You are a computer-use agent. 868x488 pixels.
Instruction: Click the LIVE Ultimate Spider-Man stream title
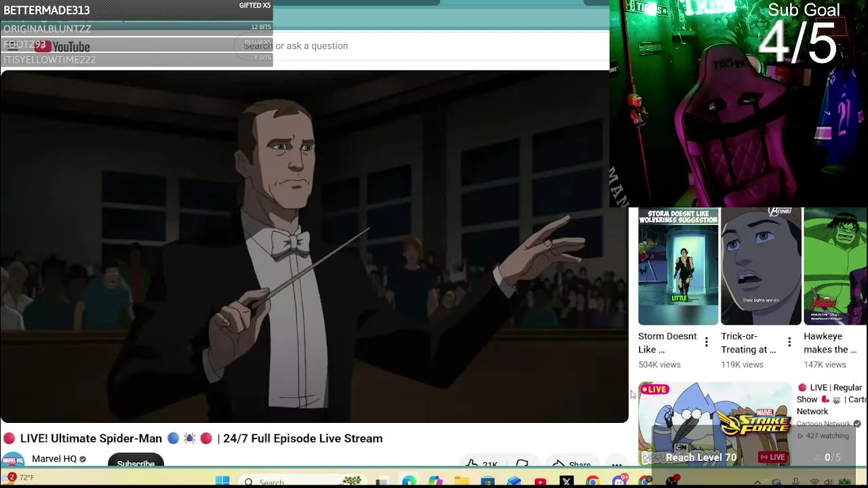tap(193, 439)
